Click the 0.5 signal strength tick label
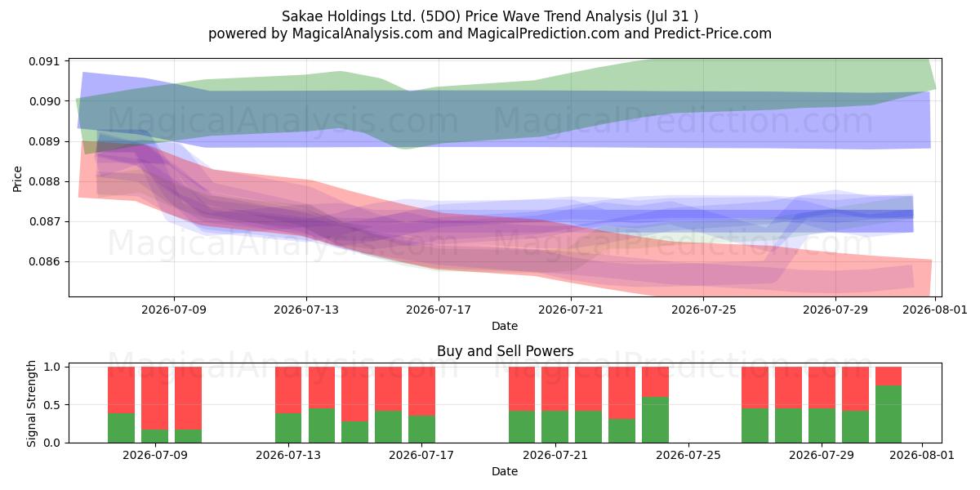The height and width of the screenshot is (490, 980). [54, 405]
